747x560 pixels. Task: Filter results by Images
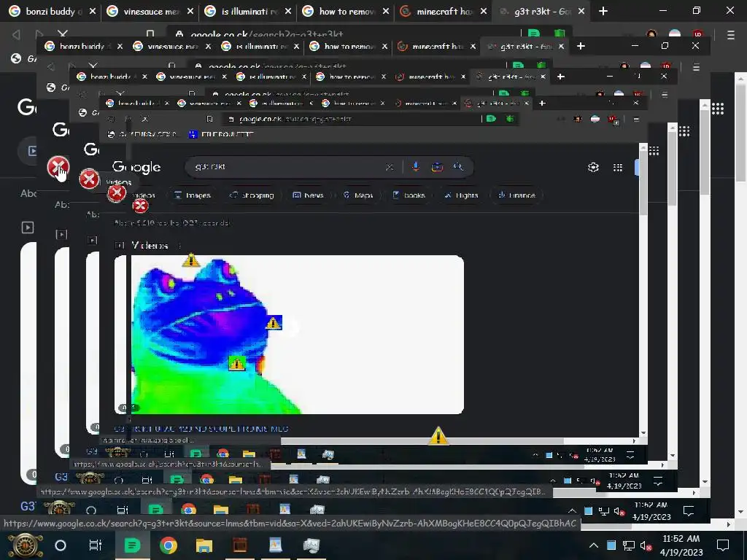coord(193,195)
